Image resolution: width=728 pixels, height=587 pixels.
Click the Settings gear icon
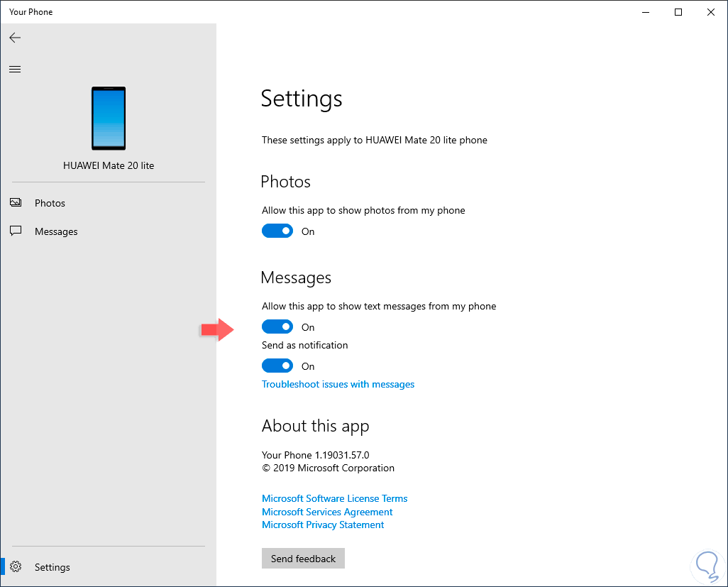(x=16, y=566)
